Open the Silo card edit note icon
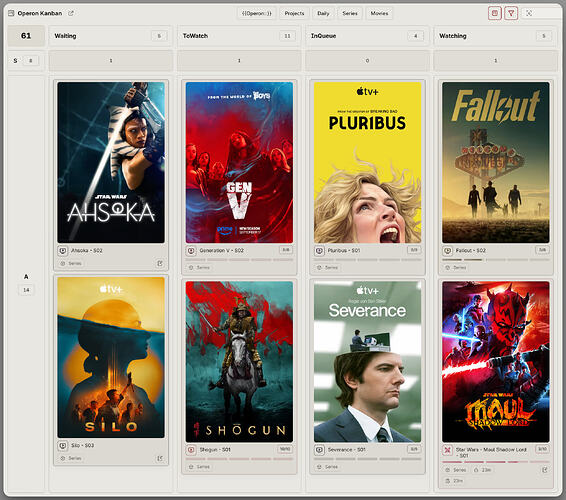The height and width of the screenshot is (500, 566). click(160, 458)
